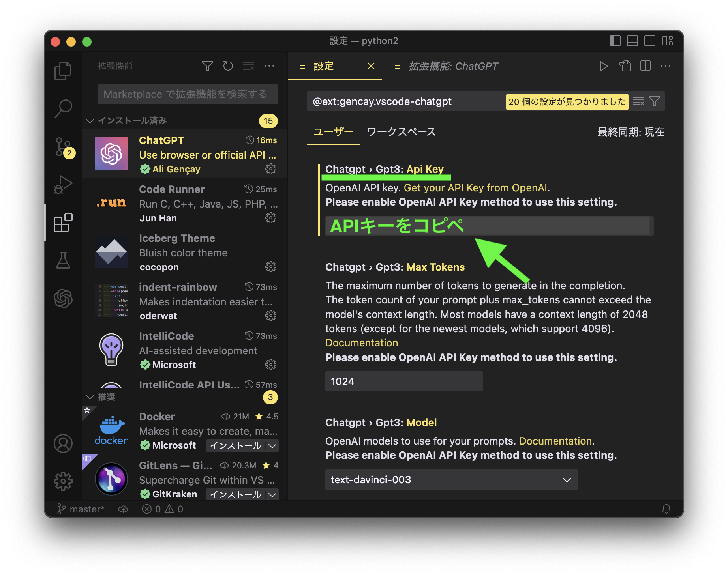728x576 pixels.
Task: Open settings JSON file icon
Action: coord(625,66)
